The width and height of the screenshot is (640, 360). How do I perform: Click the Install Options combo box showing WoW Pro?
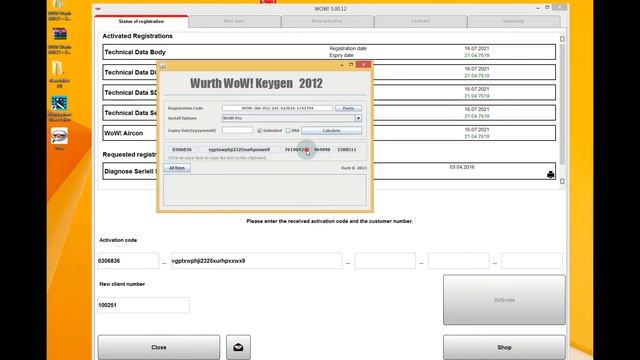point(292,118)
